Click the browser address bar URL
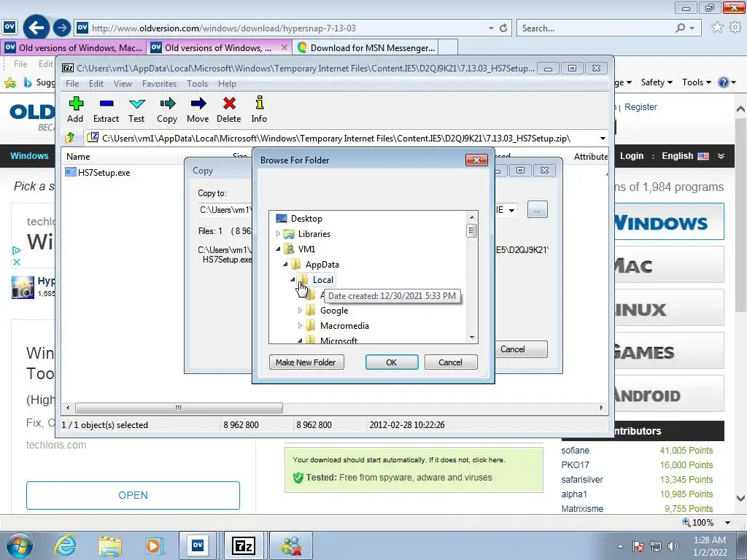The image size is (747, 560). click(224, 28)
